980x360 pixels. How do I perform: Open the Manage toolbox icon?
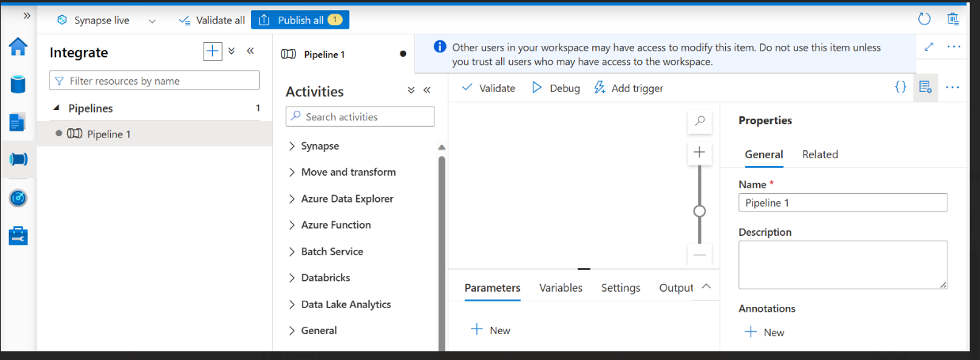coord(18,235)
